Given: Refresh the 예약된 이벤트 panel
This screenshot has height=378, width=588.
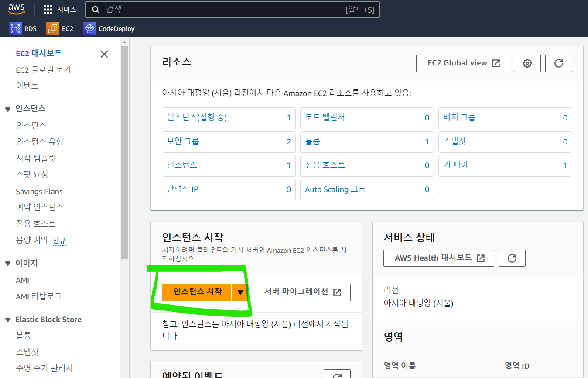Looking at the screenshot, I should (337, 374).
